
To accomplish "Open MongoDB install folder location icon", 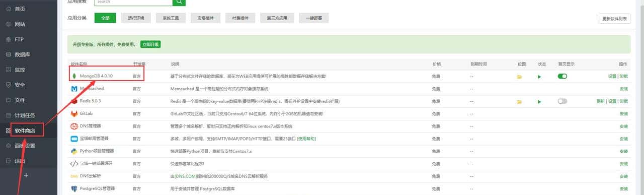I will [519, 77].
